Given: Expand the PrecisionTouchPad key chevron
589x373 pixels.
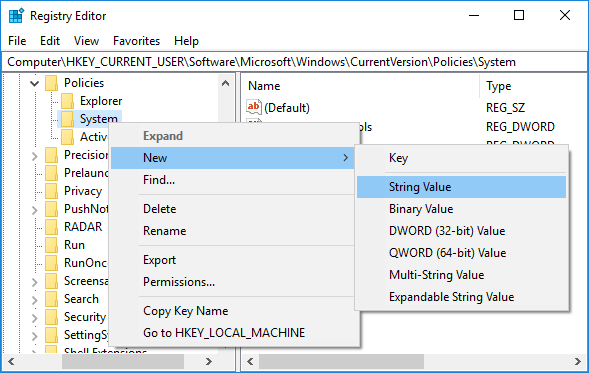Looking at the screenshot, I should (35, 156).
